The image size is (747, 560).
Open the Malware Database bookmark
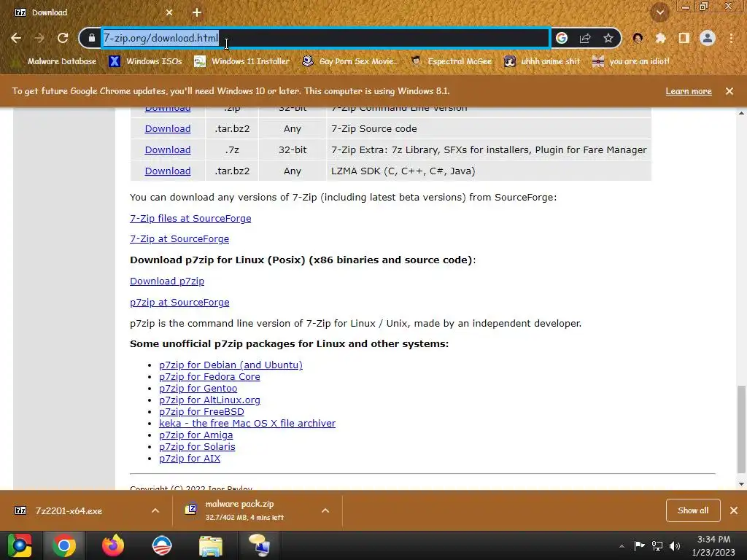54,61
